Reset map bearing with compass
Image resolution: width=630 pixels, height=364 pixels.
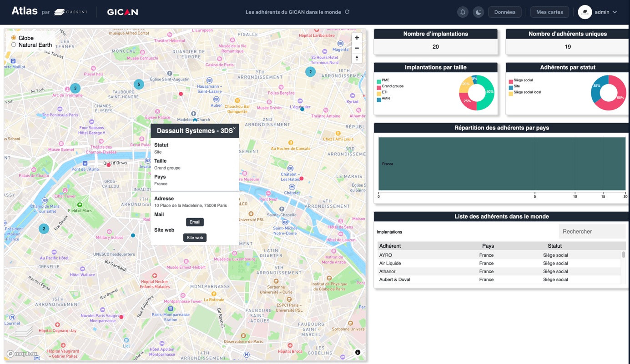pos(357,58)
